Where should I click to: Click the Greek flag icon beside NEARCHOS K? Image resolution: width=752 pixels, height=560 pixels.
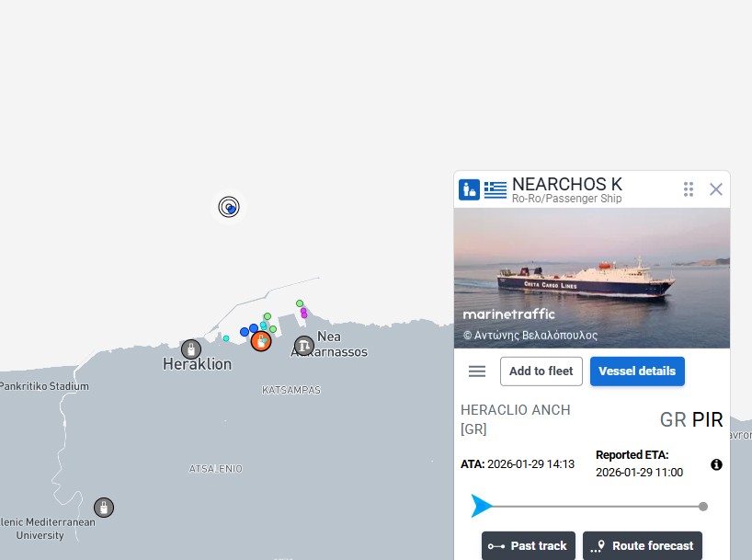click(496, 189)
